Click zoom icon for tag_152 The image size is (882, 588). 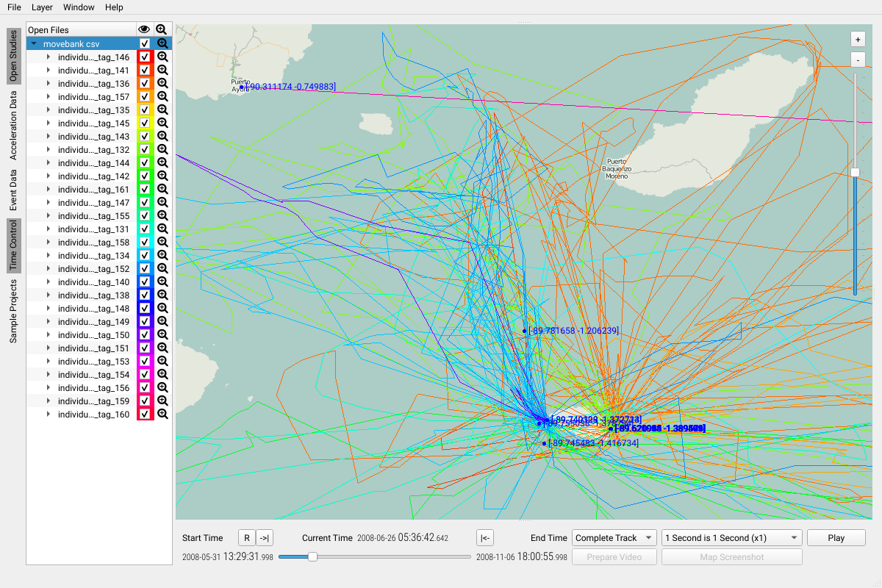click(162, 269)
